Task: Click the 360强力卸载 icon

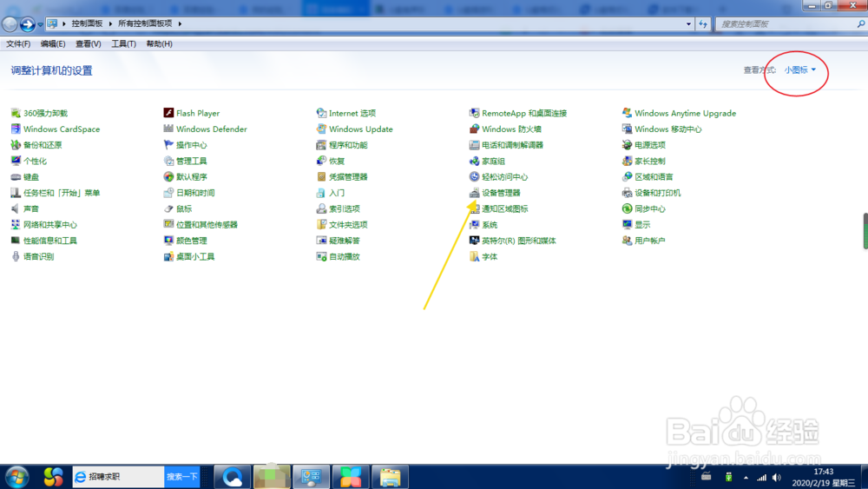Action: click(x=16, y=113)
